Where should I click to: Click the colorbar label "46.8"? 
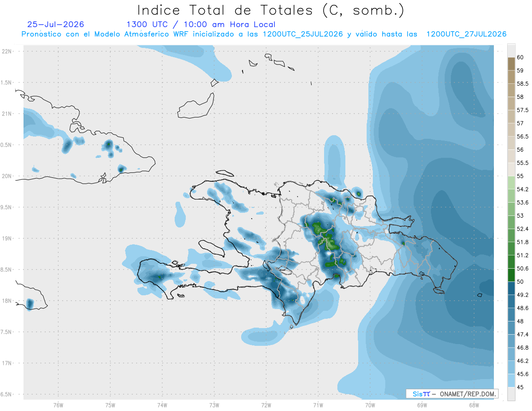click(523, 348)
